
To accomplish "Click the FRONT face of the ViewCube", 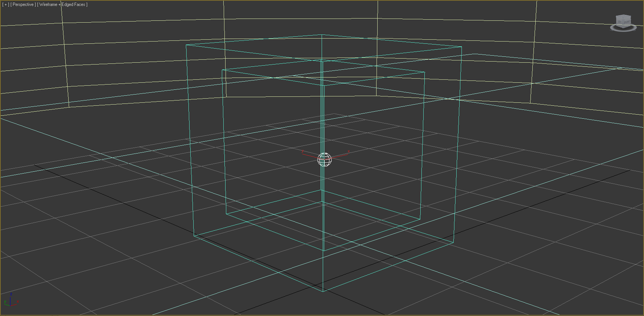I will tap(627, 22).
